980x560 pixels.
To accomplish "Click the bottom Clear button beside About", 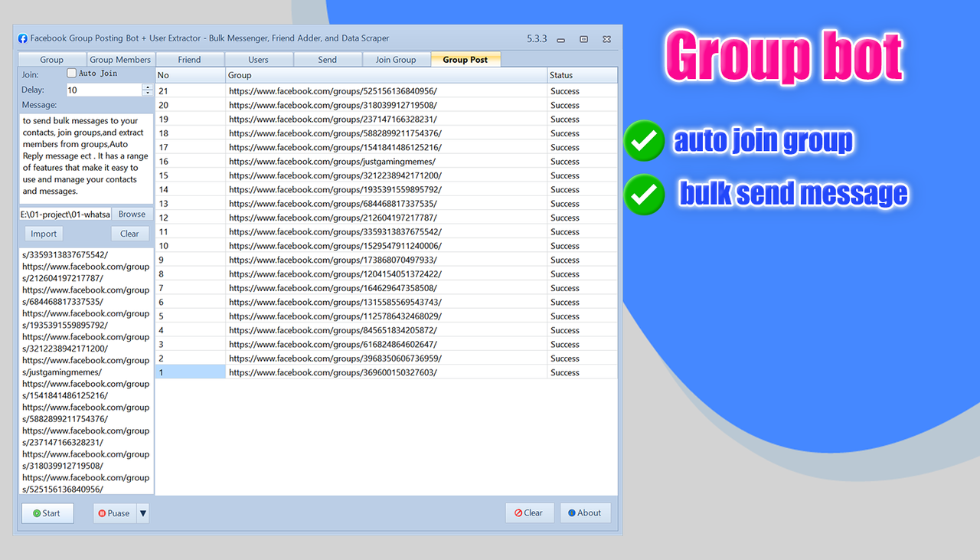I will tap(529, 513).
